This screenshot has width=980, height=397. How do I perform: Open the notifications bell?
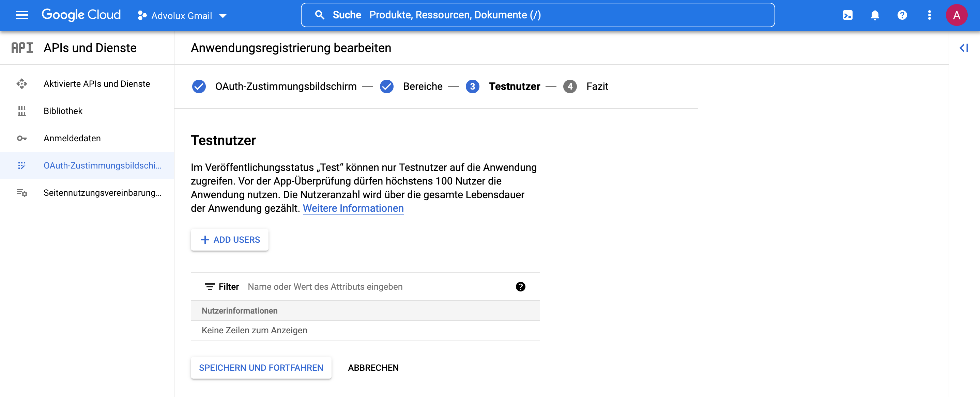(875, 15)
